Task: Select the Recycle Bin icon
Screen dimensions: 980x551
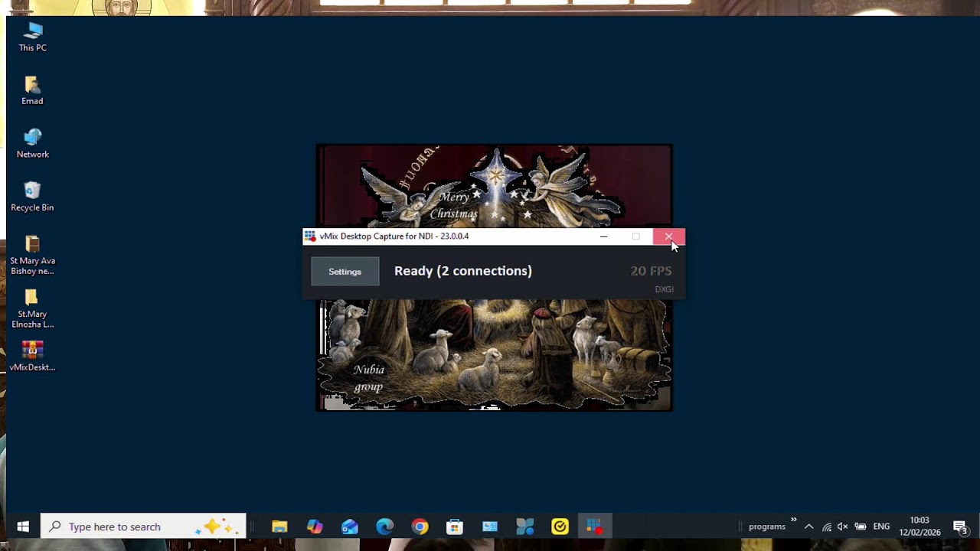Action: click(32, 197)
